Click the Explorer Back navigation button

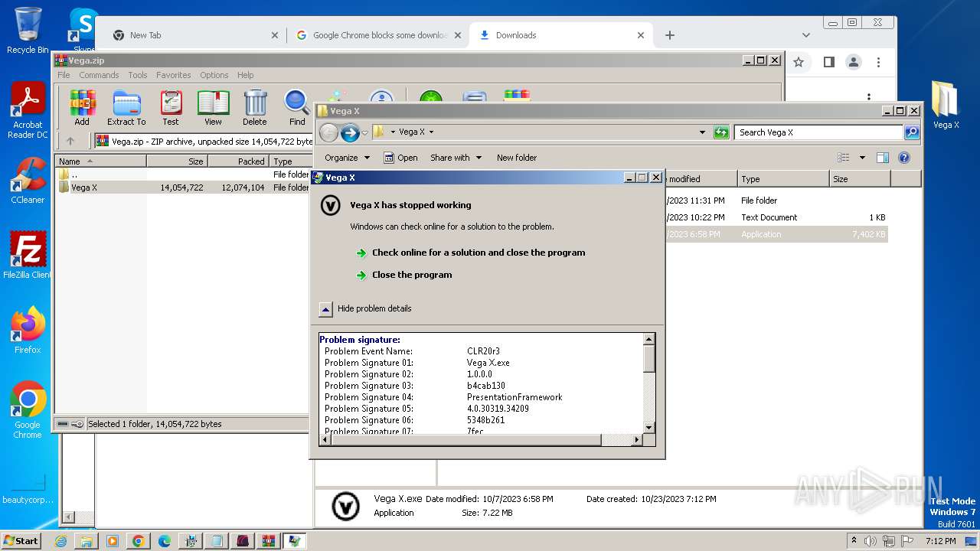click(328, 132)
